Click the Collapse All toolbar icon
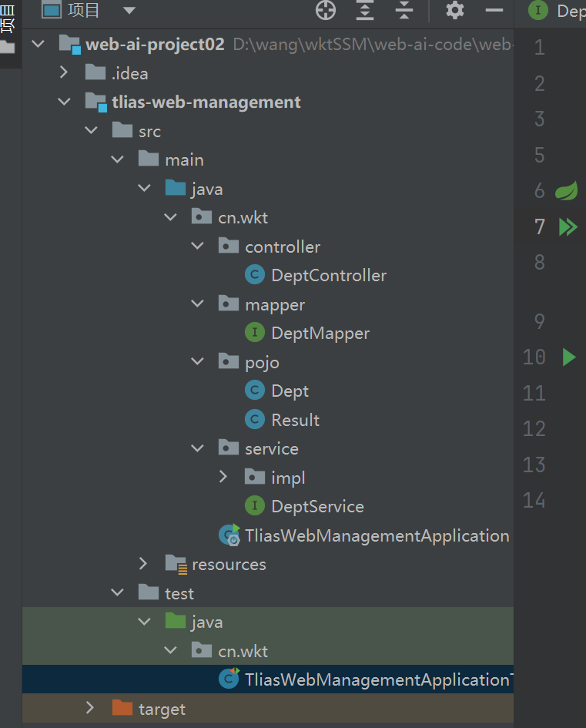Image resolution: width=586 pixels, height=728 pixels. click(404, 10)
